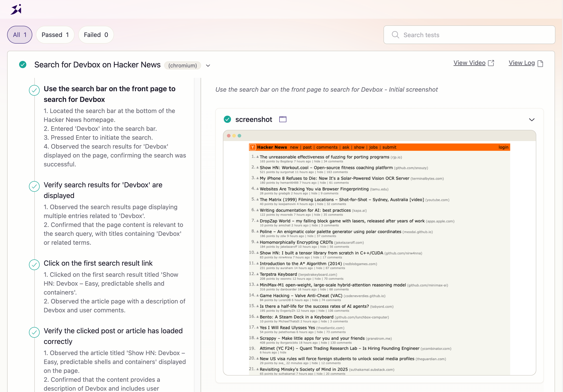The image size is (563, 392).
Task: Click the Hacker News Y logo in screenshot
Action: pyautogui.click(x=253, y=147)
